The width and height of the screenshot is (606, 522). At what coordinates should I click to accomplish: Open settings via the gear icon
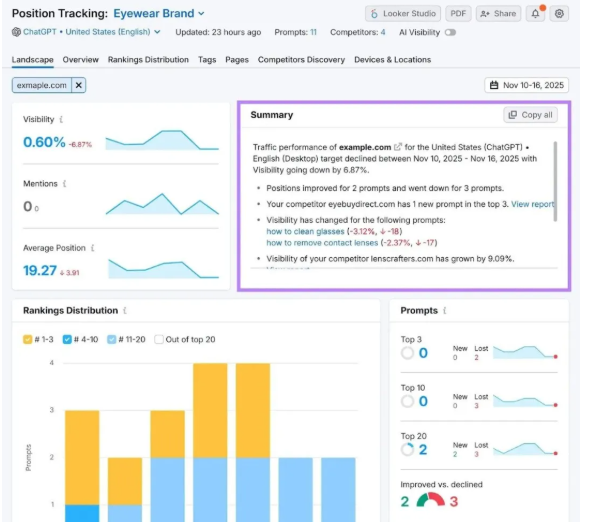click(x=559, y=13)
